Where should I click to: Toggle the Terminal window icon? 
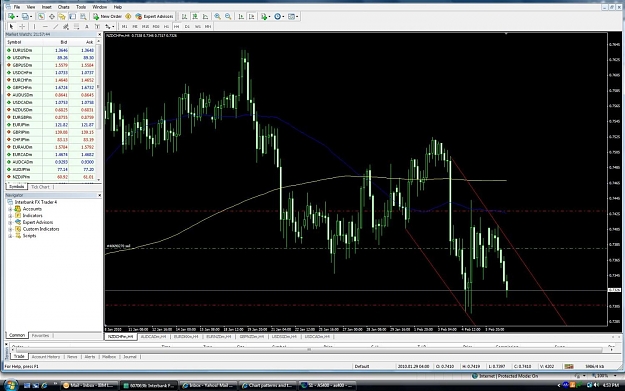tap(73, 16)
